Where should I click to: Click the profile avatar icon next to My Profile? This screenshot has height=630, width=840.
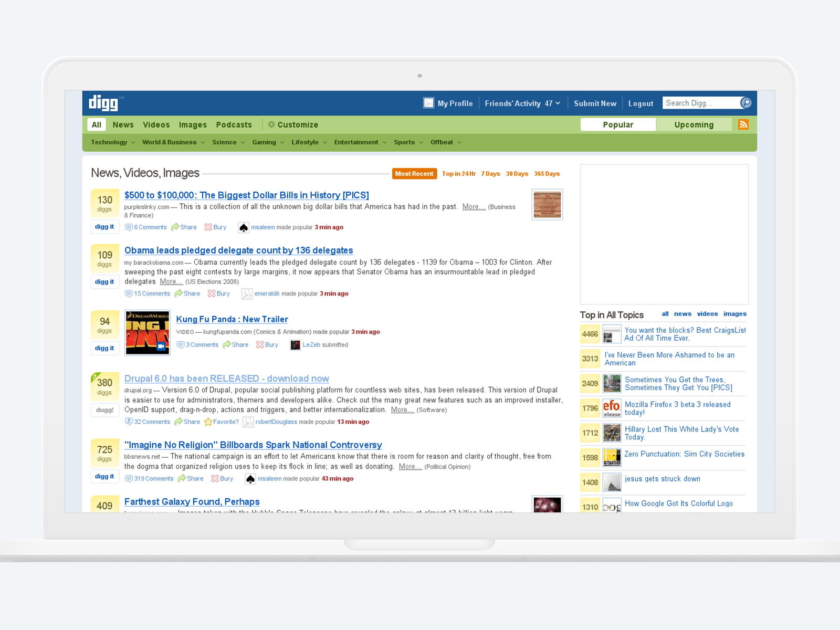click(429, 103)
